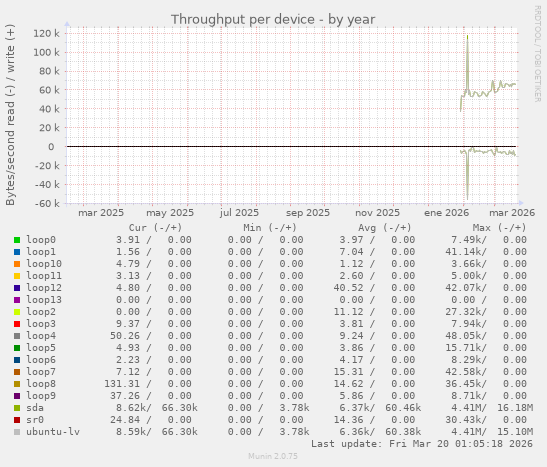Click the Cur (-/+) column header
The image size is (547, 467).
click(x=155, y=228)
